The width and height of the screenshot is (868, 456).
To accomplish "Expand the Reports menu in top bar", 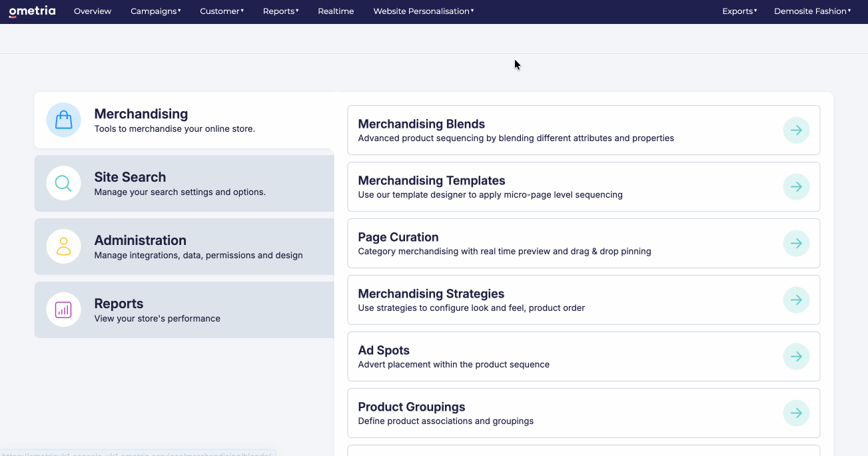I will pyautogui.click(x=280, y=11).
